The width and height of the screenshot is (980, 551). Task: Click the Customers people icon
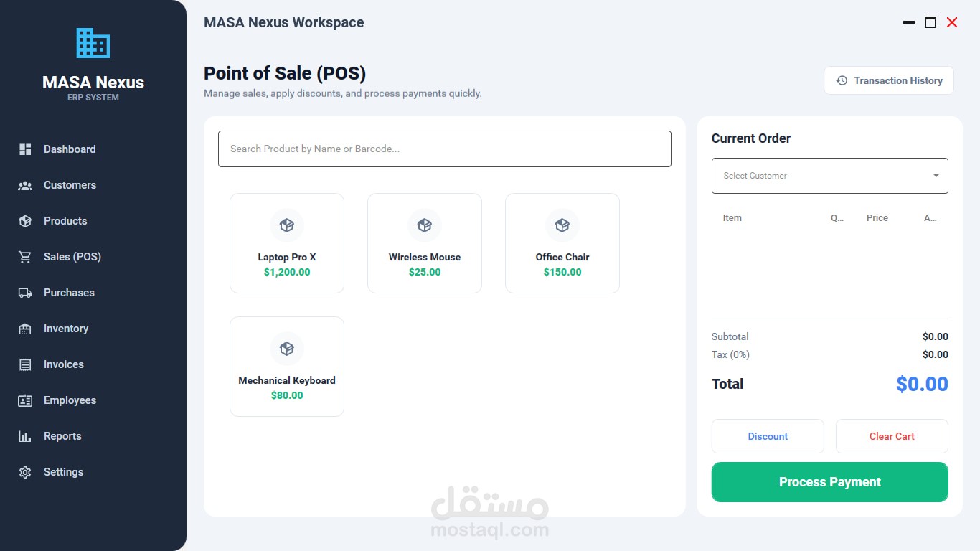point(25,185)
